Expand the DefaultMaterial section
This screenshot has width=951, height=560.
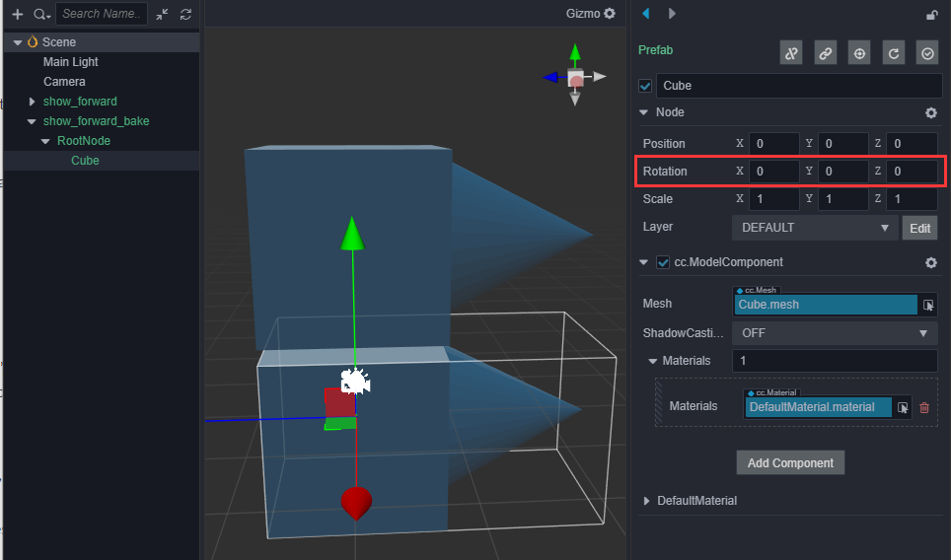point(647,501)
